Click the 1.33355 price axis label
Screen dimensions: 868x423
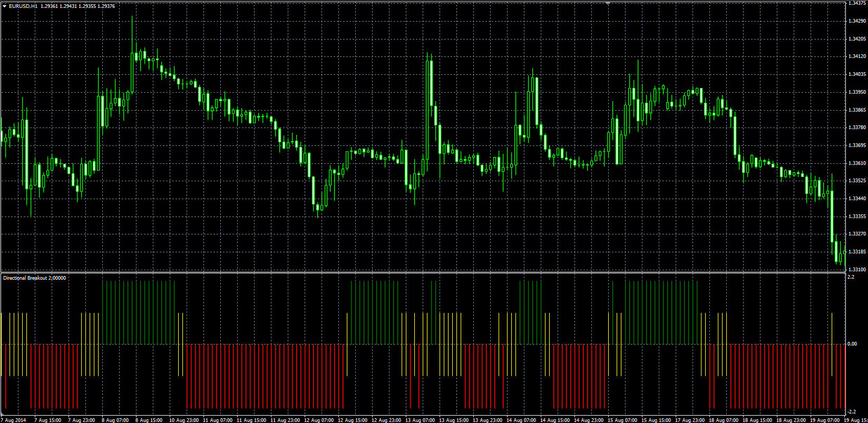pyautogui.click(x=857, y=217)
